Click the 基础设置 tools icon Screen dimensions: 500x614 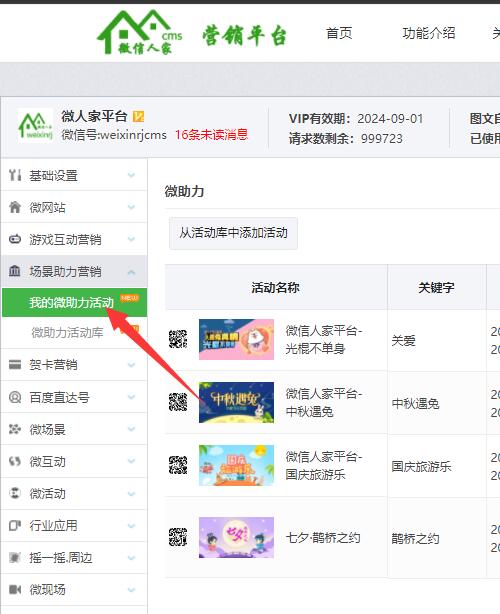15,175
